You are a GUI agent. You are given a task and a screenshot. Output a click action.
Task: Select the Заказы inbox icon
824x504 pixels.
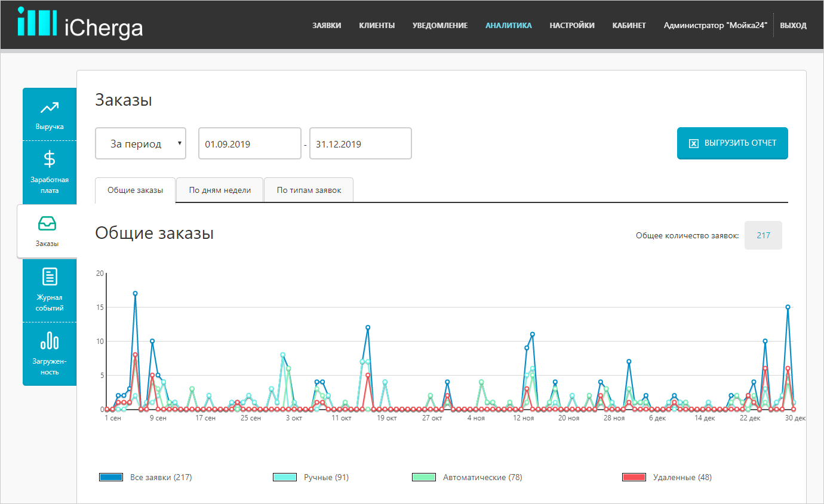[x=47, y=224]
